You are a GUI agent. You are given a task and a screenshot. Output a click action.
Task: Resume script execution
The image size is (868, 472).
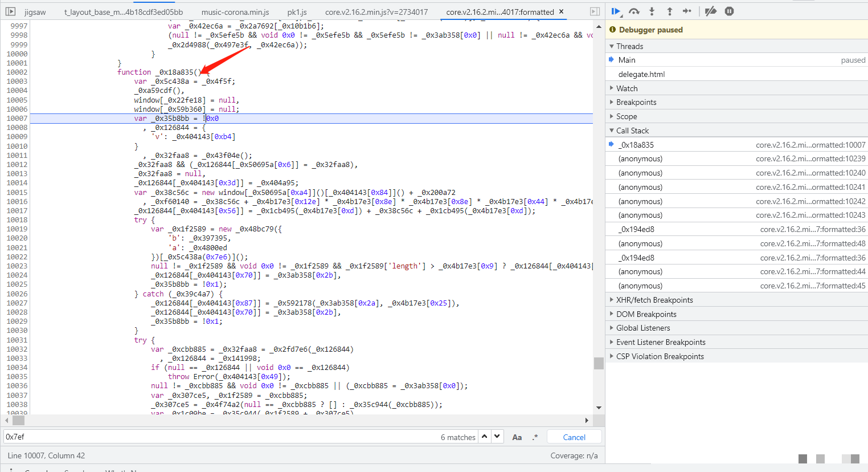616,11
